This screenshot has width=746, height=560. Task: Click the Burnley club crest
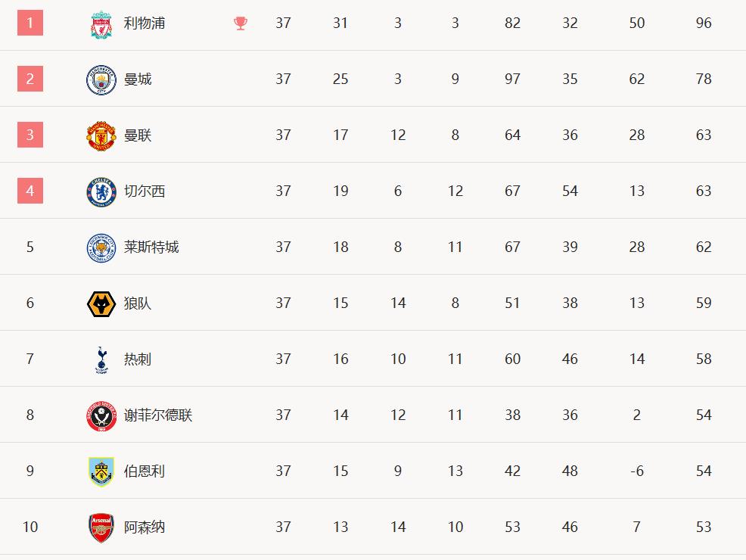pos(101,471)
